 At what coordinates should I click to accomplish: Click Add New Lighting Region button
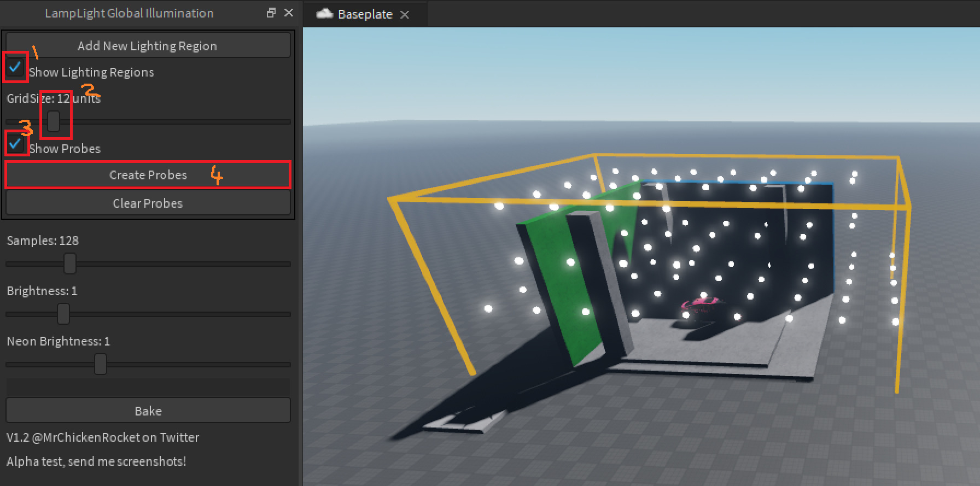(x=148, y=45)
